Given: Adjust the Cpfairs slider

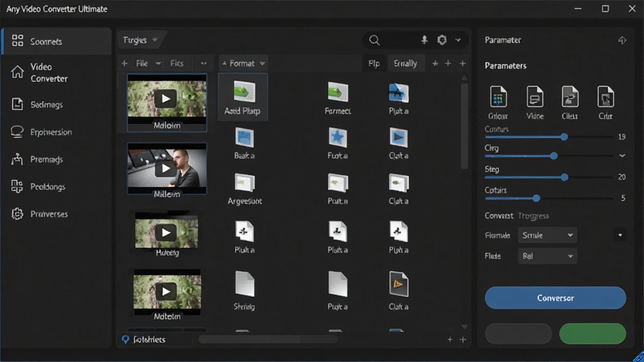Looking at the screenshot, I should 536,198.
